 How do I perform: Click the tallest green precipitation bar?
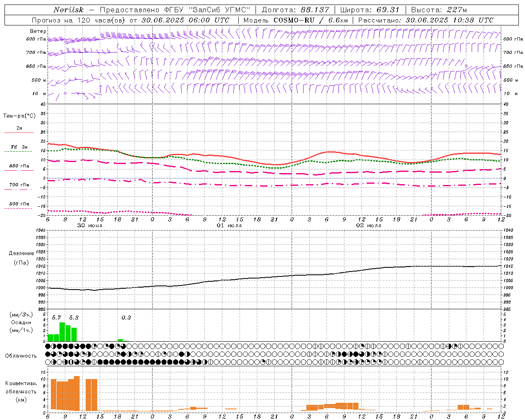[62, 332]
